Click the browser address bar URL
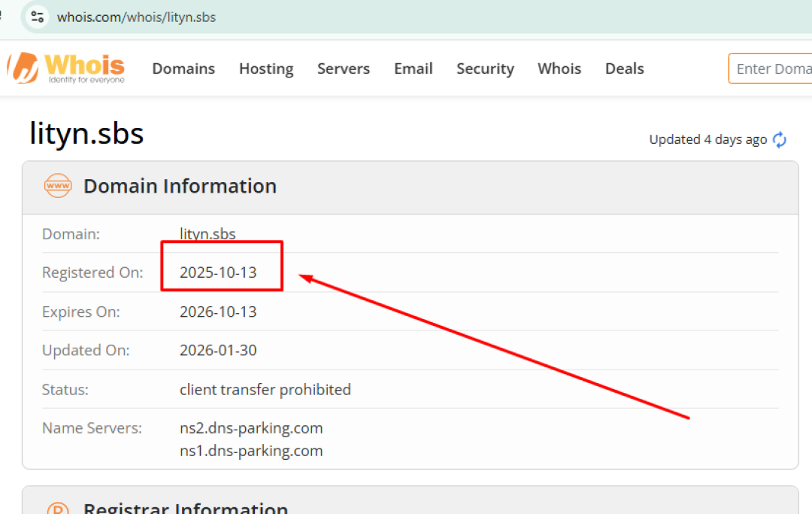This screenshot has width=812, height=514. pyautogui.click(x=136, y=17)
